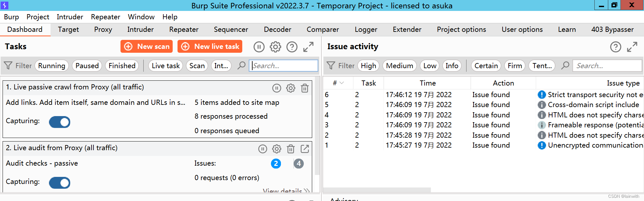Pause all tasks using Tasks header pause icon
Viewport: 644px width, 201px height.
point(259,47)
